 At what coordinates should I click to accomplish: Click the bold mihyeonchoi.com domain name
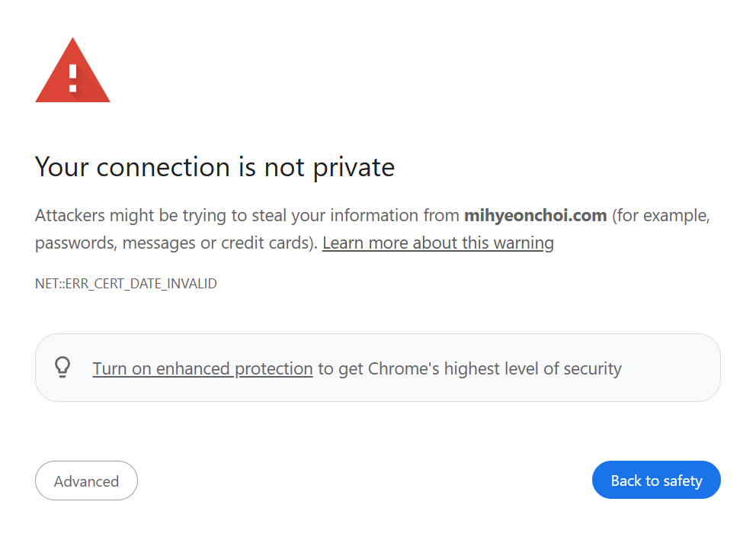pos(535,215)
